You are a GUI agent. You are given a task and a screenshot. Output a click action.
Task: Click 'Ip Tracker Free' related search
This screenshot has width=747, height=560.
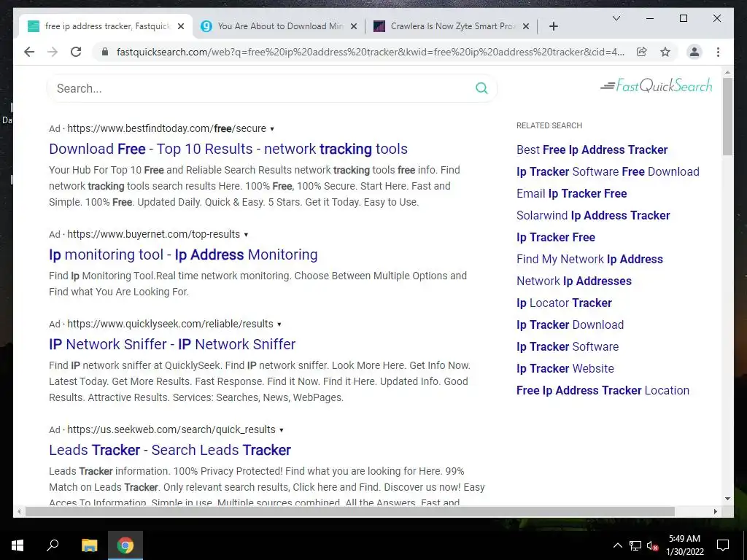(x=556, y=237)
